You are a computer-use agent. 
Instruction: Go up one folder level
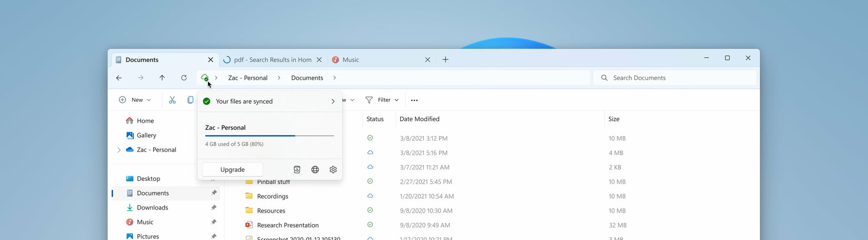tap(162, 77)
